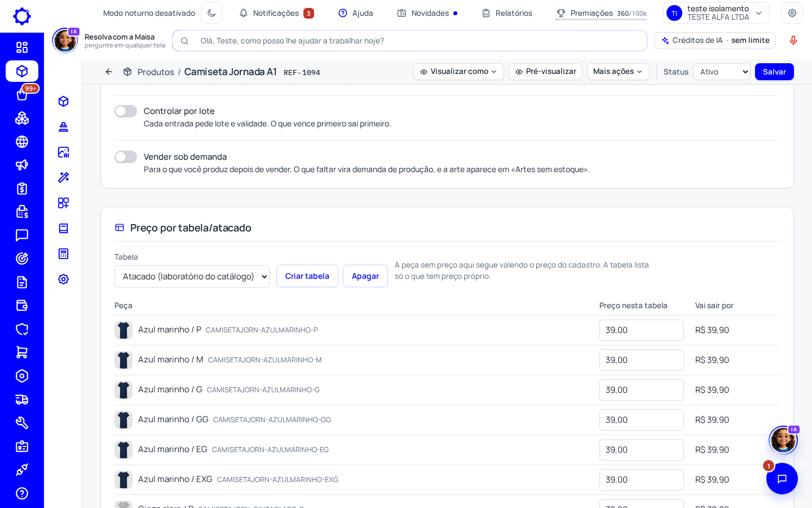Enable Vender sob demanda switch
Viewport: 812px width, 508px height.
(x=126, y=157)
